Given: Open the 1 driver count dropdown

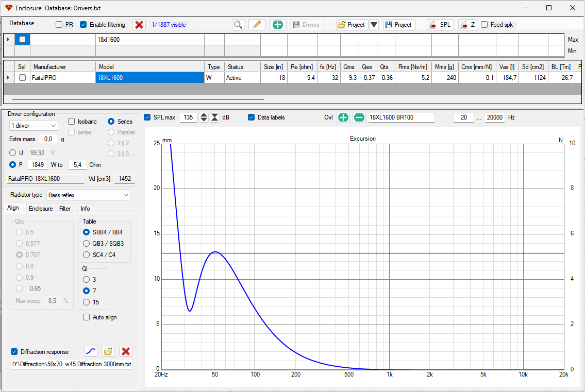Looking at the screenshot, I should point(34,126).
